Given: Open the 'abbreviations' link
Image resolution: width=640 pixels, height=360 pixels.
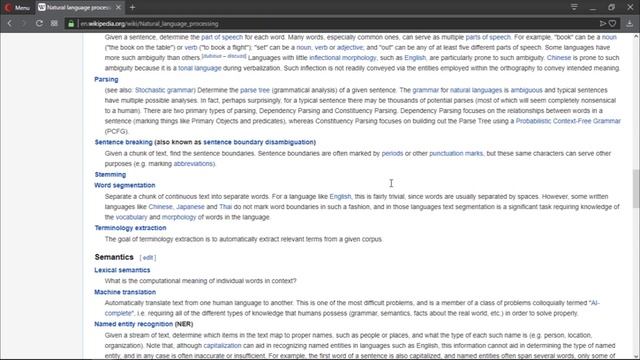Looking at the screenshot, I should pyautogui.click(x=193, y=164).
